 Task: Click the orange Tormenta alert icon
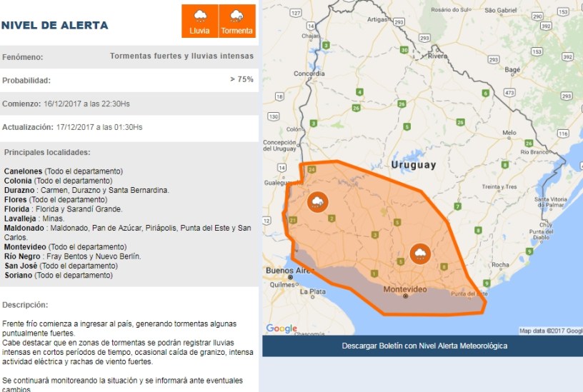pos(236,21)
